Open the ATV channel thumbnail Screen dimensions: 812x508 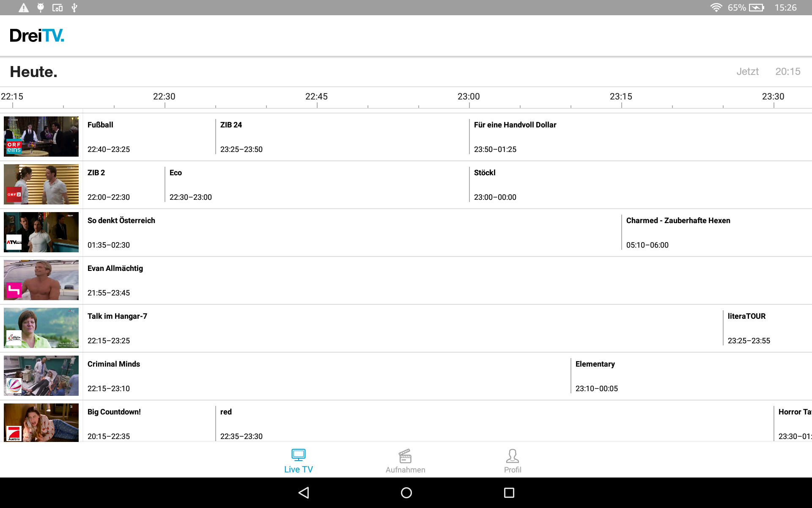41,232
